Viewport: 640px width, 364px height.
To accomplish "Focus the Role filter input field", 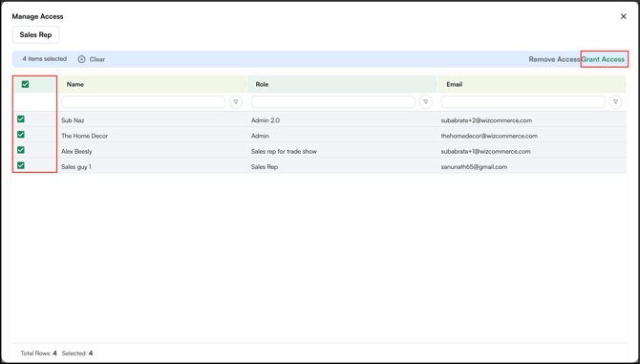I will point(333,102).
